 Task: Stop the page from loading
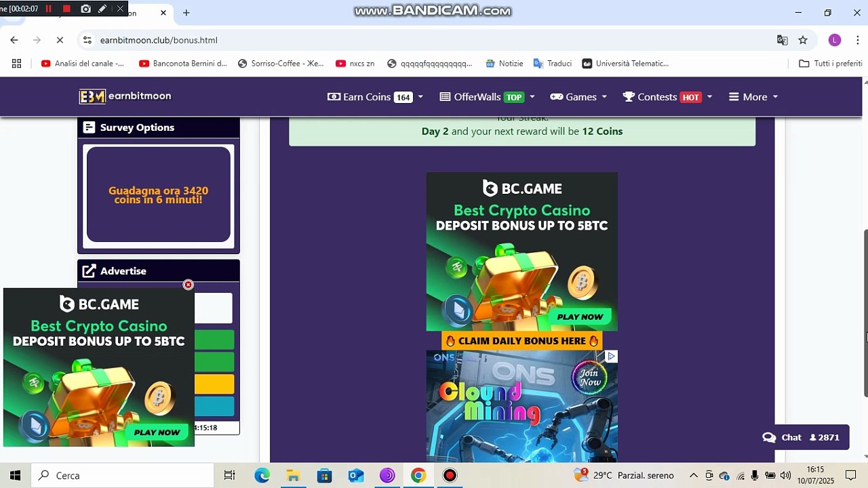60,40
